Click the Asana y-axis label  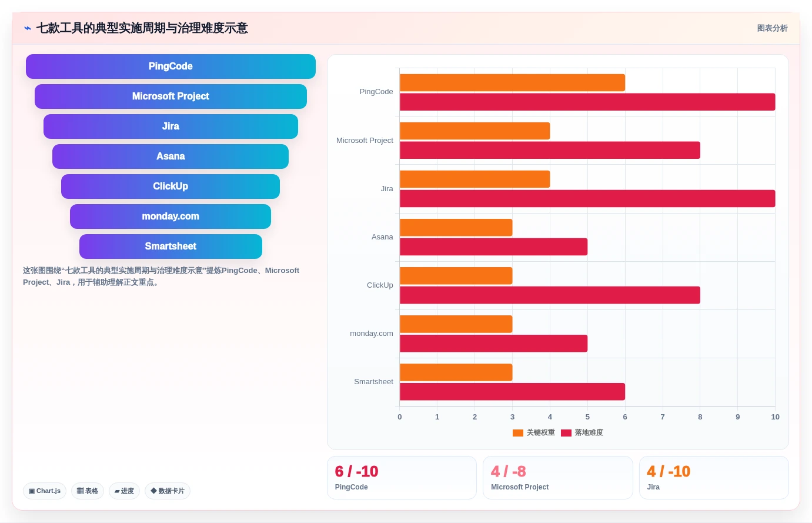382,237
